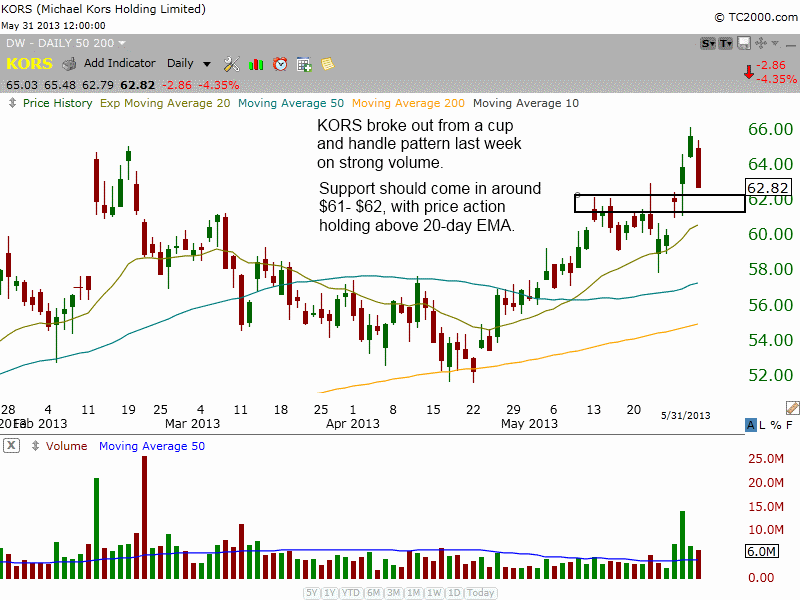Viewport: 800px width, 600px height.
Task: Close the Volume pane with X
Action: tap(11, 446)
